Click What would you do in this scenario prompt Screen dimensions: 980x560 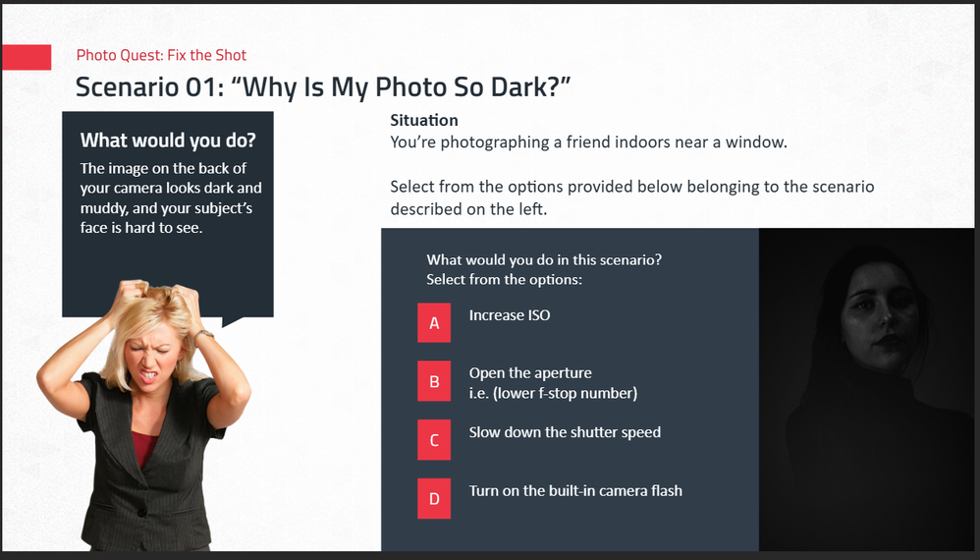point(544,269)
